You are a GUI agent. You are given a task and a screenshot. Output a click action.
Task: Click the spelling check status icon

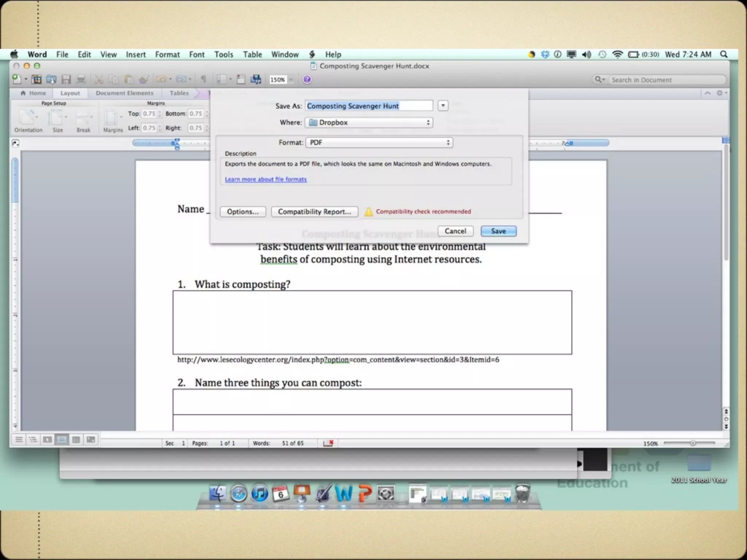pyautogui.click(x=328, y=443)
